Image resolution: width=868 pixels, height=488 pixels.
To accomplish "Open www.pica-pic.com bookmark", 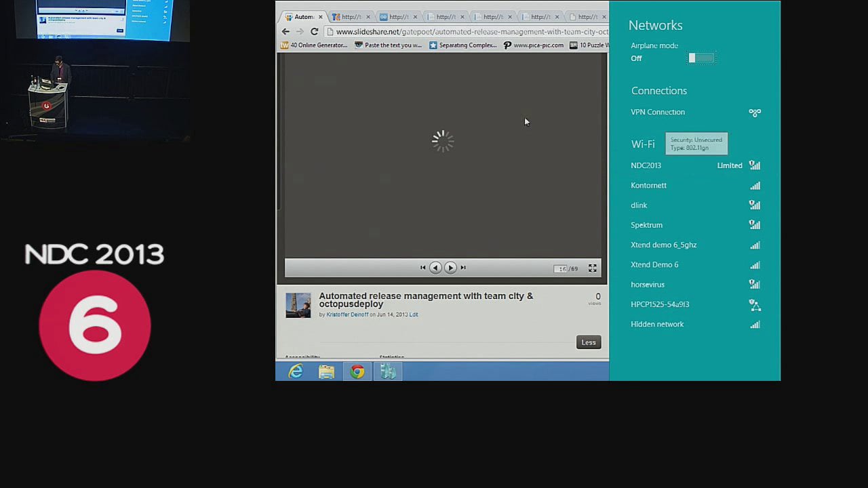I will (x=534, y=45).
